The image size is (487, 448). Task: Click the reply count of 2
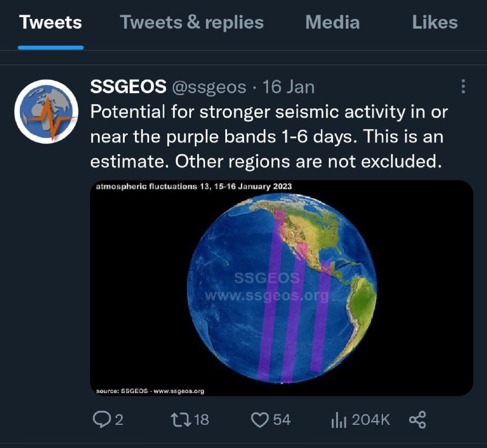(x=119, y=420)
